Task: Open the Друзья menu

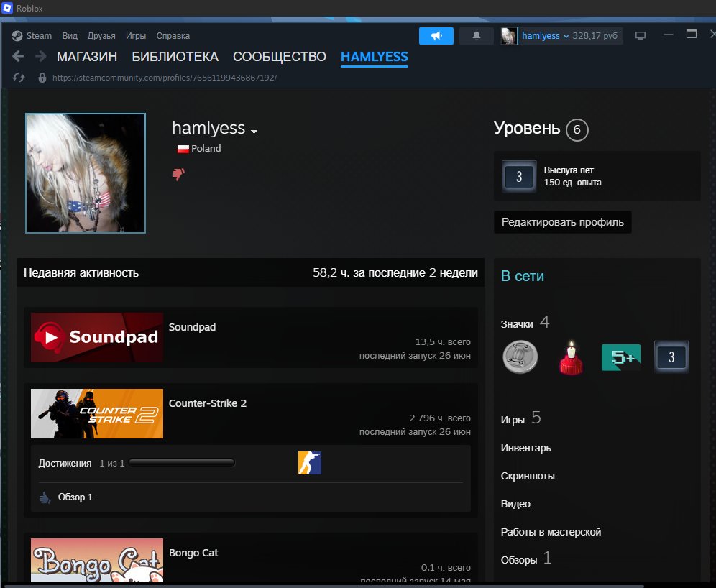Action: tap(101, 36)
